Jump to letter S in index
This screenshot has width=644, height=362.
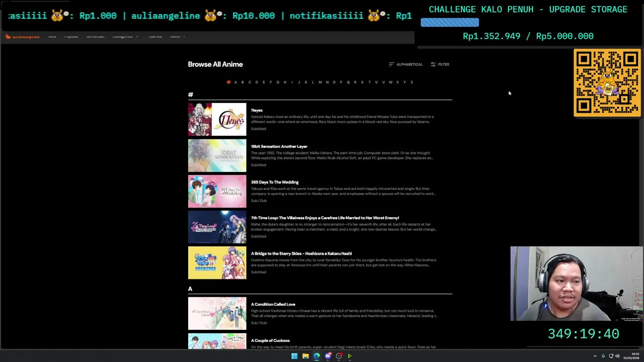pyautogui.click(x=362, y=82)
